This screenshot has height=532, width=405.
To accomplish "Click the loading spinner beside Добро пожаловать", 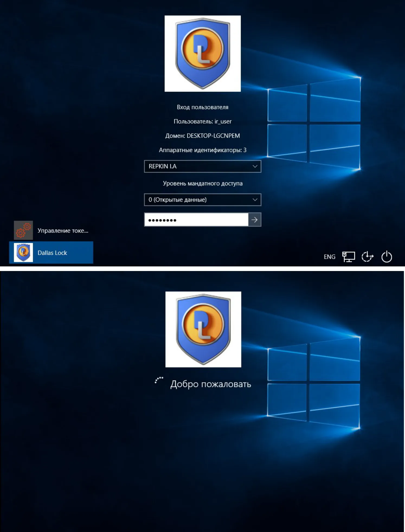I will [x=159, y=381].
